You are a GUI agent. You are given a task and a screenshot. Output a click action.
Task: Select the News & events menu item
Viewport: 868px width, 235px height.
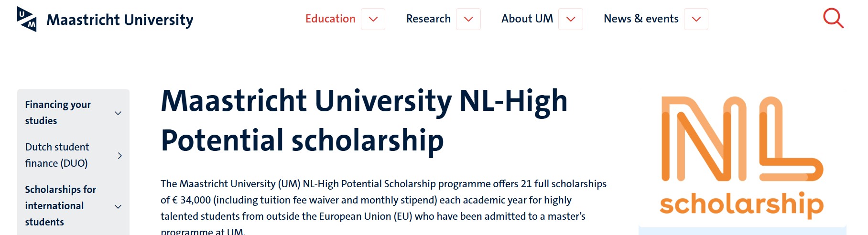[x=641, y=19]
